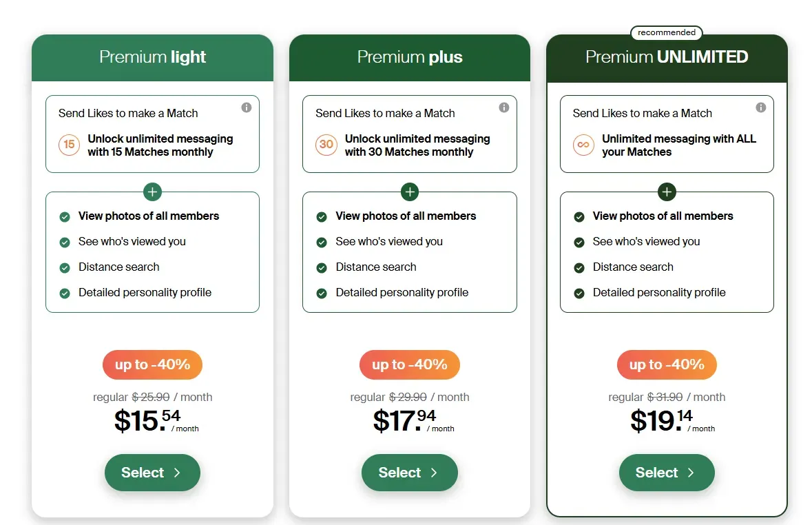This screenshot has height=525, width=812.
Task: Click plus circle icon in Premium light
Action: pyautogui.click(x=152, y=192)
